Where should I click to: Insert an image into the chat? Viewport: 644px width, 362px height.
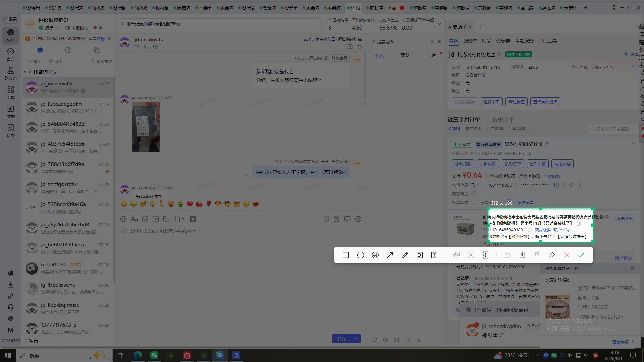tap(145, 219)
